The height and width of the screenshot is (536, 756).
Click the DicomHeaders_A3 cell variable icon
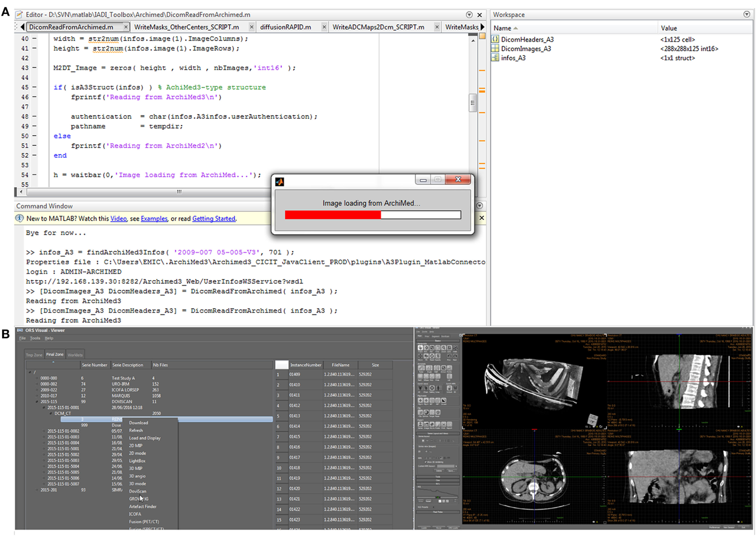click(495, 39)
